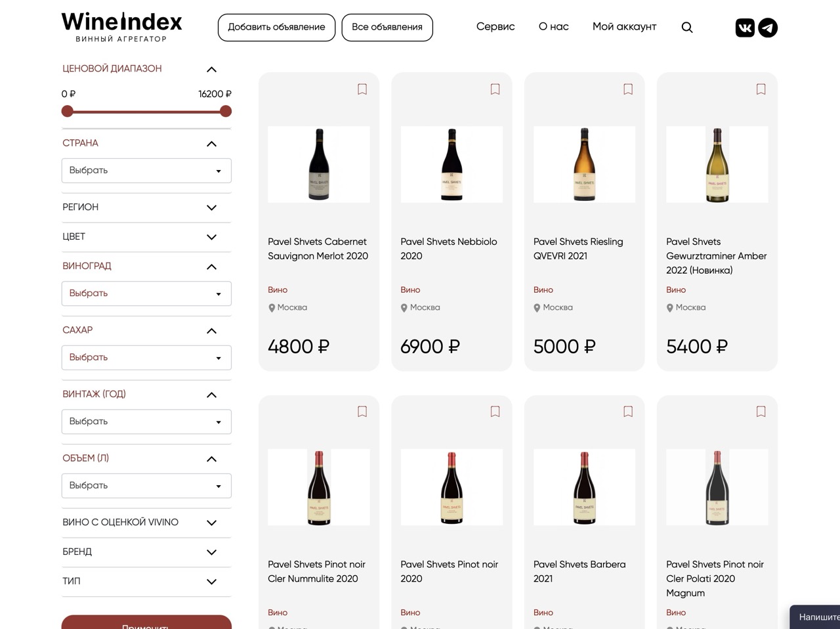This screenshot has width=840, height=629.
Task: Bookmark Pavel Shvets Pinot noir Cler Nummulite 2020
Action: [362, 412]
